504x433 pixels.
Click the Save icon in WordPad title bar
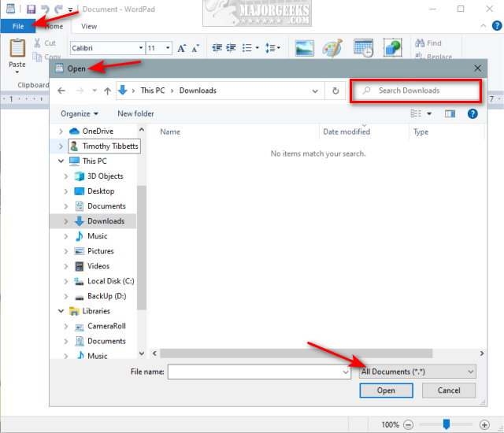31,9
